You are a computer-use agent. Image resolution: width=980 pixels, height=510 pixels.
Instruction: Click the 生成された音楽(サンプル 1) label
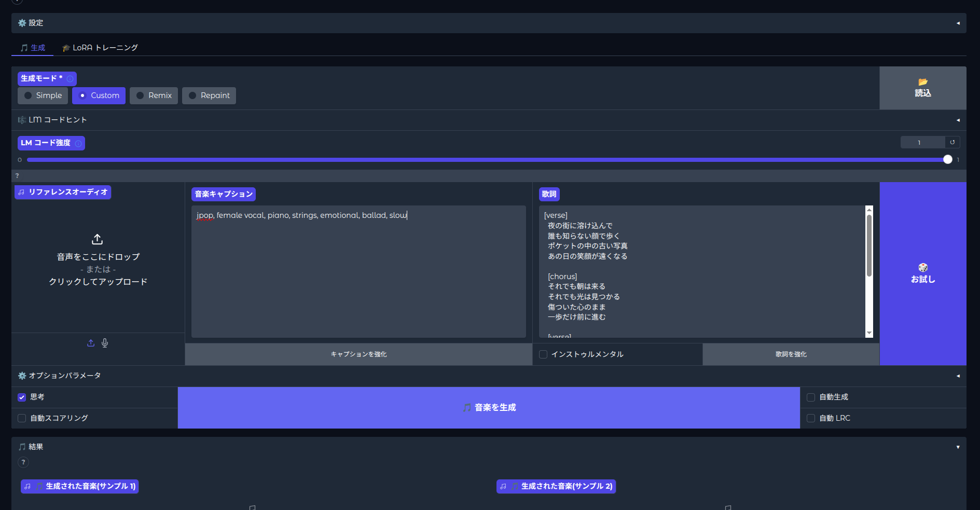click(79, 487)
